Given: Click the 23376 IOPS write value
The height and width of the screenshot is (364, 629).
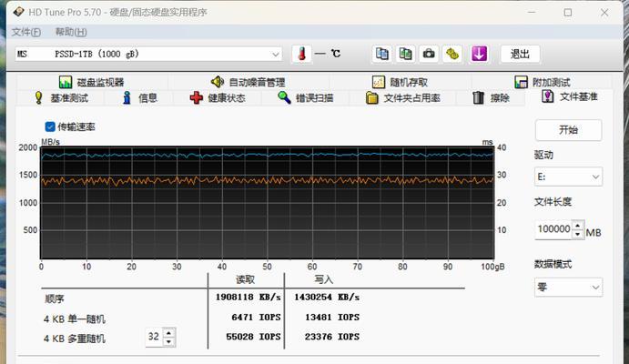Looking at the screenshot, I should pyautogui.click(x=332, y=337).
